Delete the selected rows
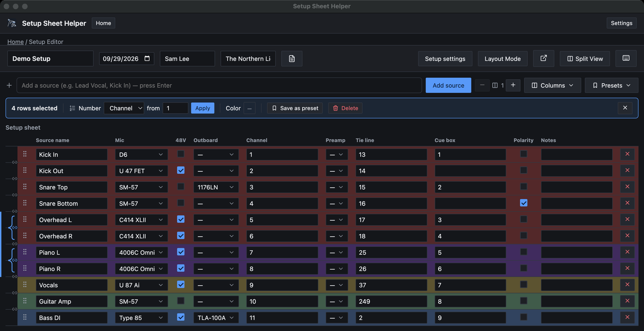 tap(345, 108)
